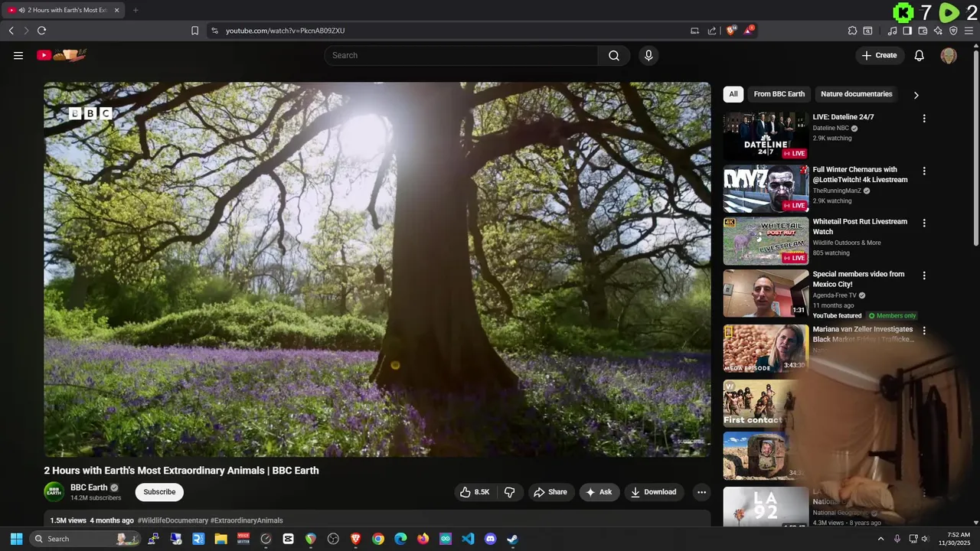Viewport: 980px width, 551px height.
Task: Open Firefox from the taskbar
Action: point(423,539)
